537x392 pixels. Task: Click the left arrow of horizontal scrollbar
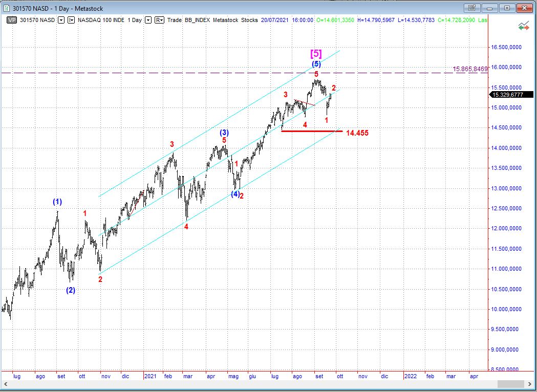5,384
